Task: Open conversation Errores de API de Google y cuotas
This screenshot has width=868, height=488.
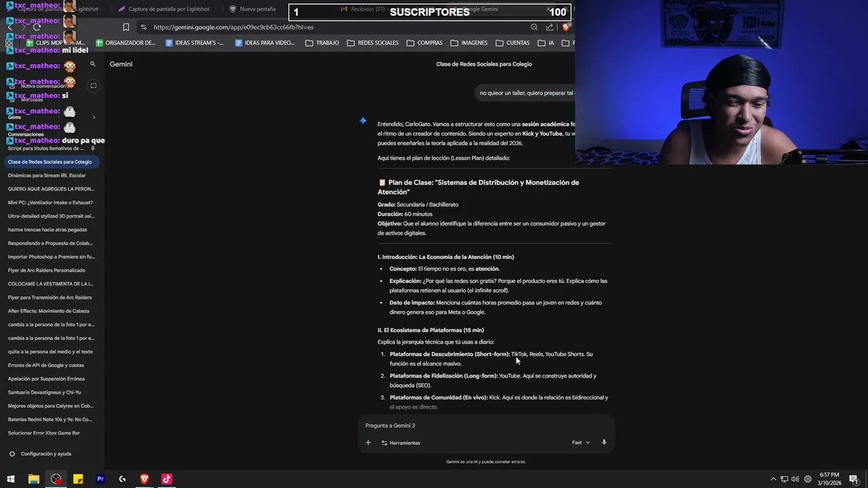Action: [x=46, y=365]
